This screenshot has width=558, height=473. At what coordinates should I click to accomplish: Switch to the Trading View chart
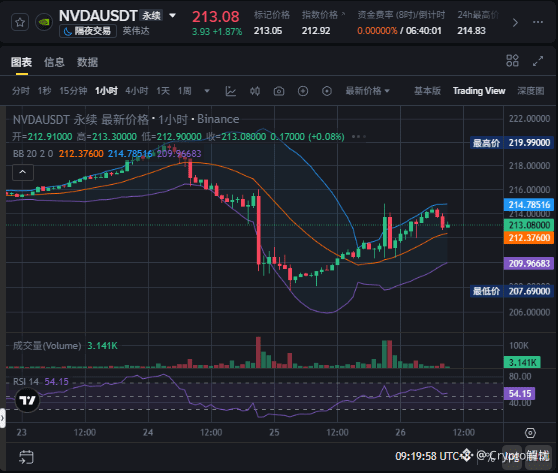pos(479,91)
